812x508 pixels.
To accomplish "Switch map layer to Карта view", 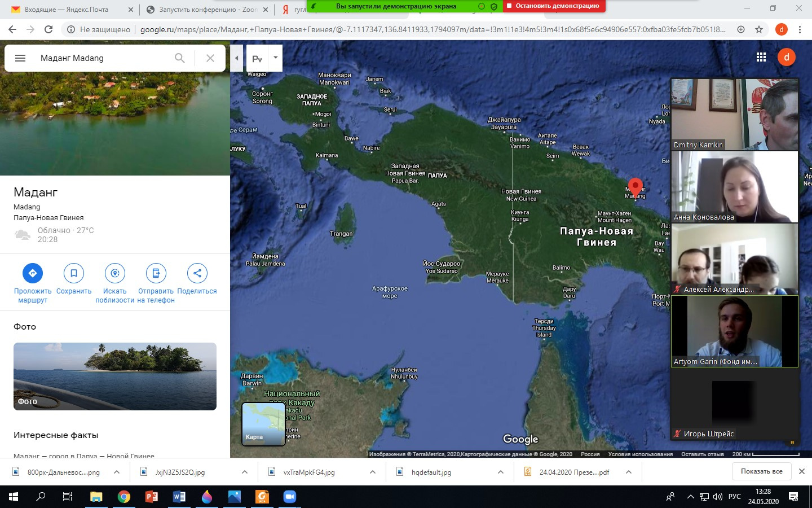I will [263, 424].
